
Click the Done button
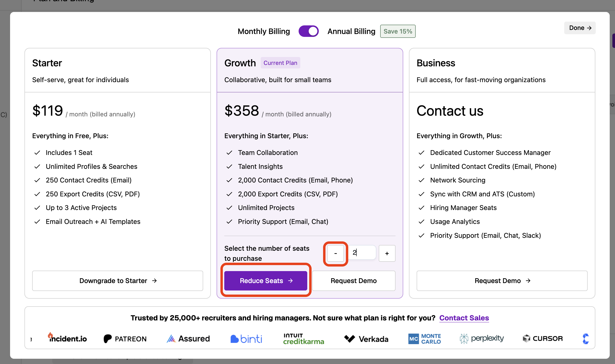[x=580, y=28]
